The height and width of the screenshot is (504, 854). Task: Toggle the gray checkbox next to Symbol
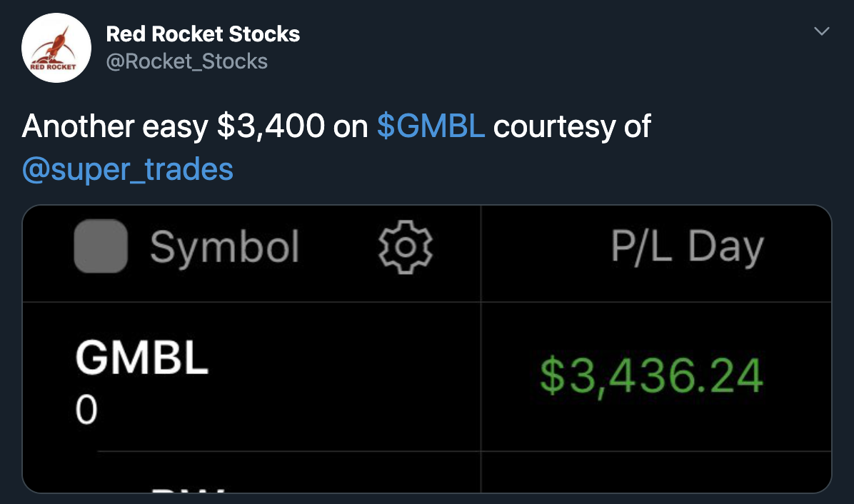coord(101,246)
